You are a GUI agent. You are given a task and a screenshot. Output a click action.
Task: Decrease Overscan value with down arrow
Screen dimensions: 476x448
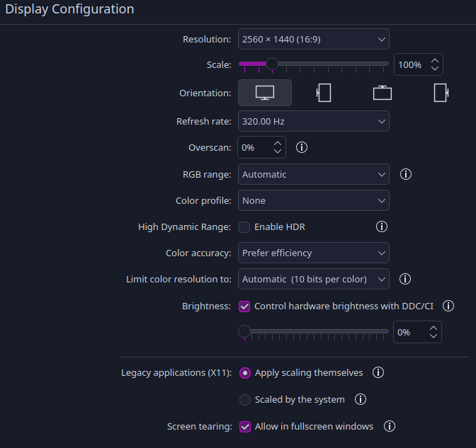pyautogui.click(x=278, y=151)
